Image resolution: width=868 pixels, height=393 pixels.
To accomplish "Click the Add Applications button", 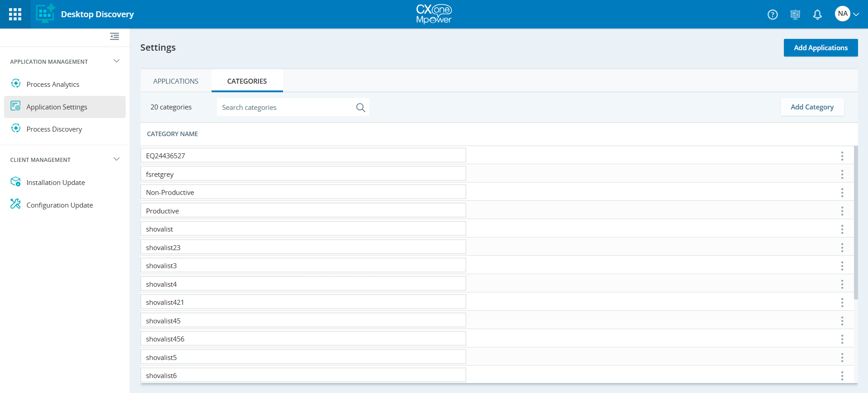I will click(x=821, y=48).
